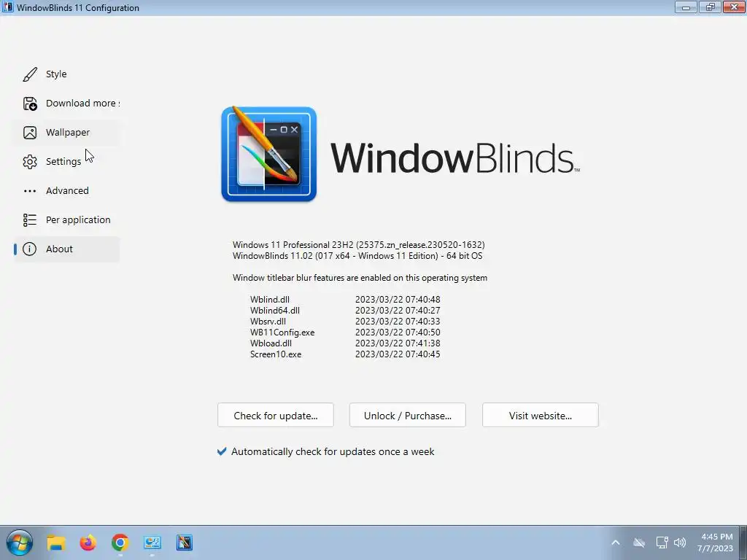Screen dimensions: 747x560
Task: Launch File Explorer from taskbar
Action: tap(56, 542)
